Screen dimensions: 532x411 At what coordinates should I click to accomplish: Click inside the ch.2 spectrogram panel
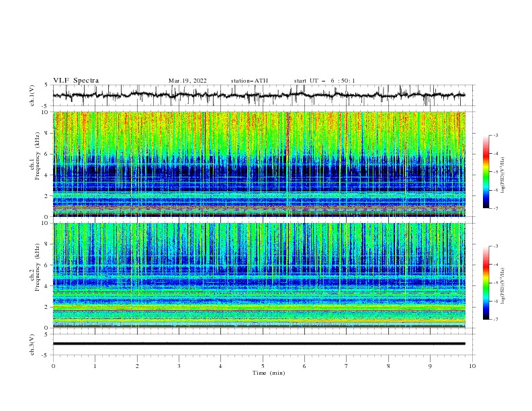[259, 275]
